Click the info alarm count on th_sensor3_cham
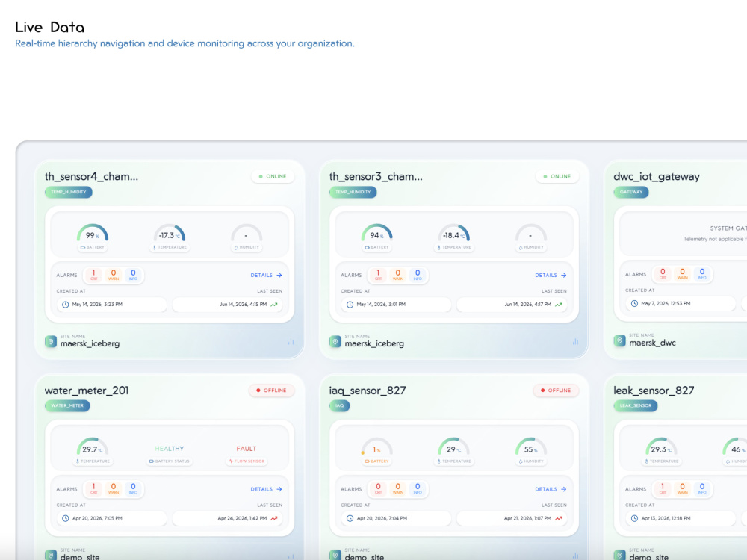The width and height of the screenshot is (747, 560). point(418,276)
